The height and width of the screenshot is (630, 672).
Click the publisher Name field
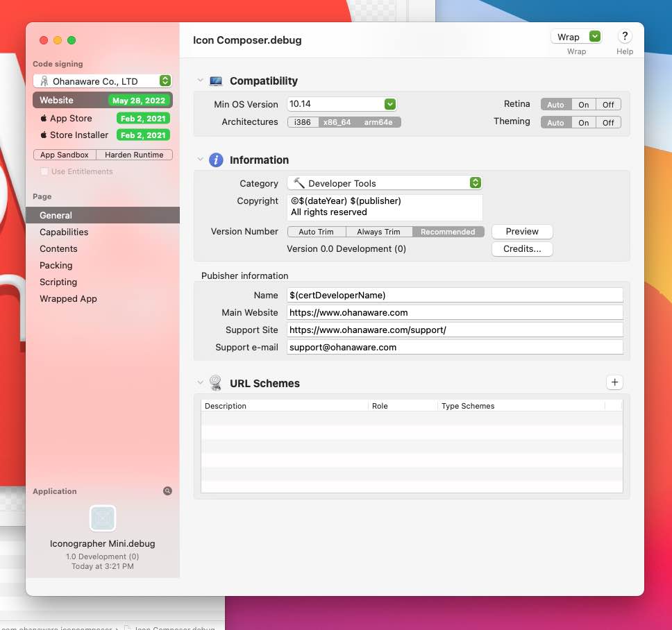(x=455, y=295)
